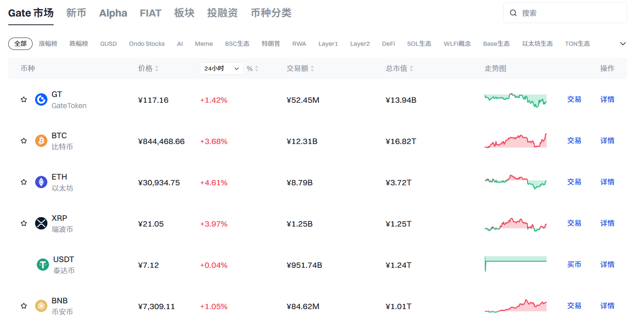The width and height of the screenshot is (644, 324).
Task: Add ETH to favorites via star
Action: coord(24,182)
